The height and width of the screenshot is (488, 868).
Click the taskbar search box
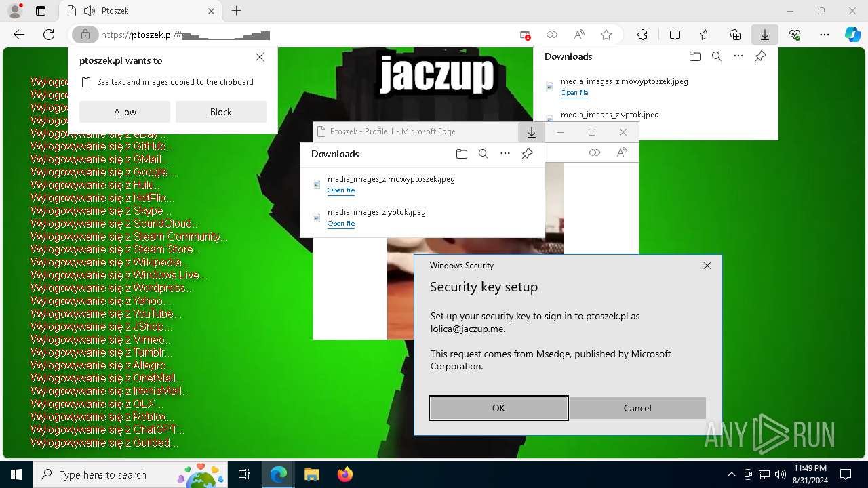click(x=130, y=474)
